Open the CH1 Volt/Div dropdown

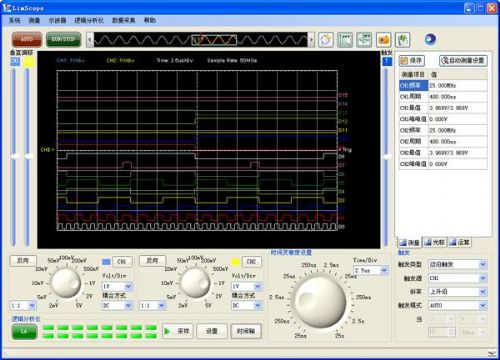tap(117, 286)
